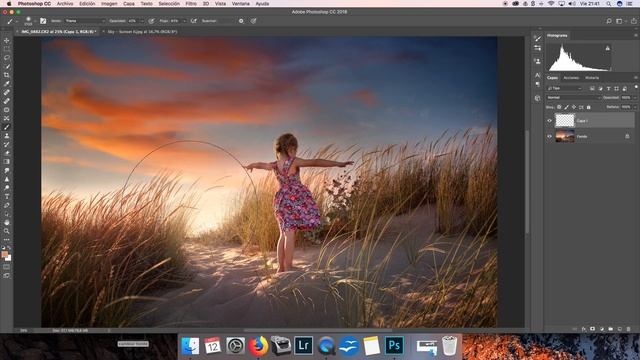This screenshot has height=360, width=640.
Task: Toggle pressure for size button
Action: click(x=253, y=21)
